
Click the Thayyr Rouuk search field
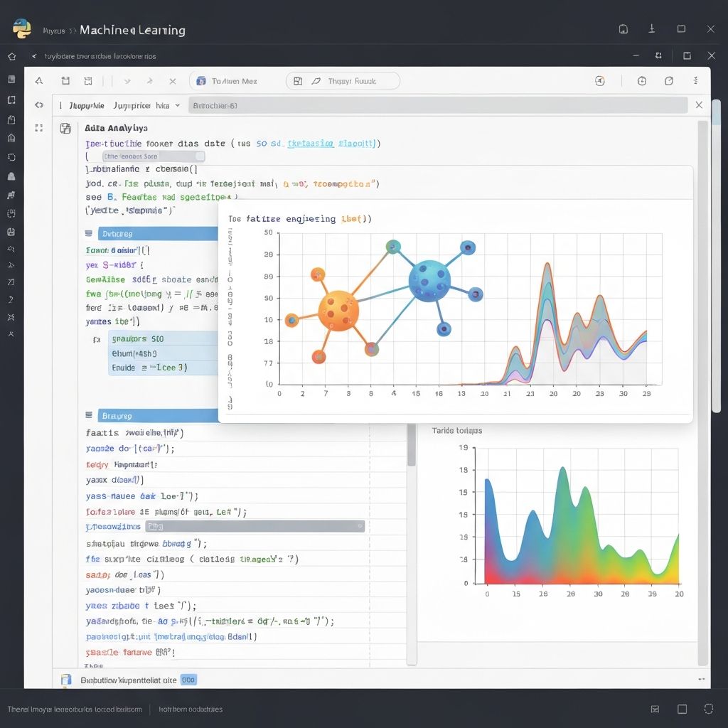343,81
